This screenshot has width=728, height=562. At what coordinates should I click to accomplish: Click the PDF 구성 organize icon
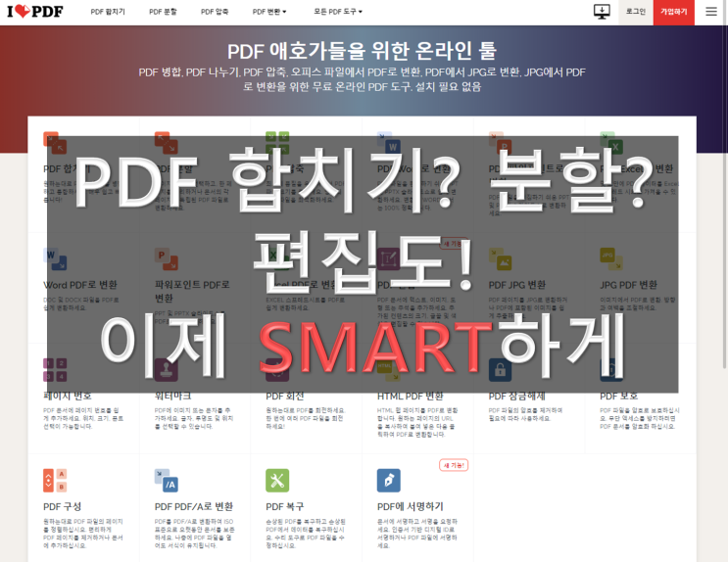coord(55,481)
